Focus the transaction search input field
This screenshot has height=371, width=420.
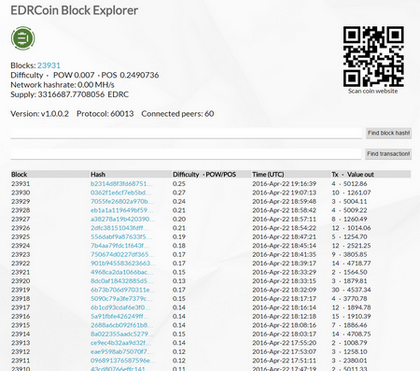coord(186,154)
